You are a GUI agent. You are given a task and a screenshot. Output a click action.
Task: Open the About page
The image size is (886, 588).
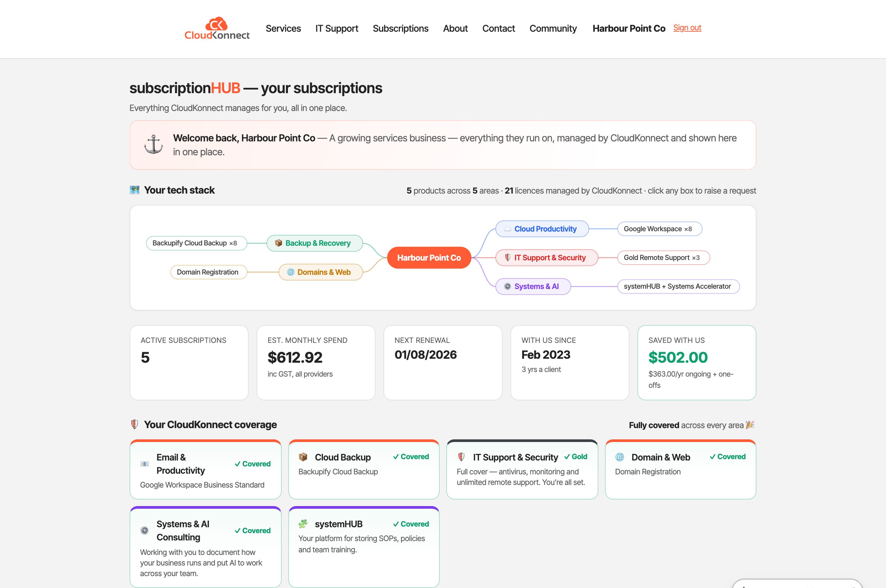point(455,28)
